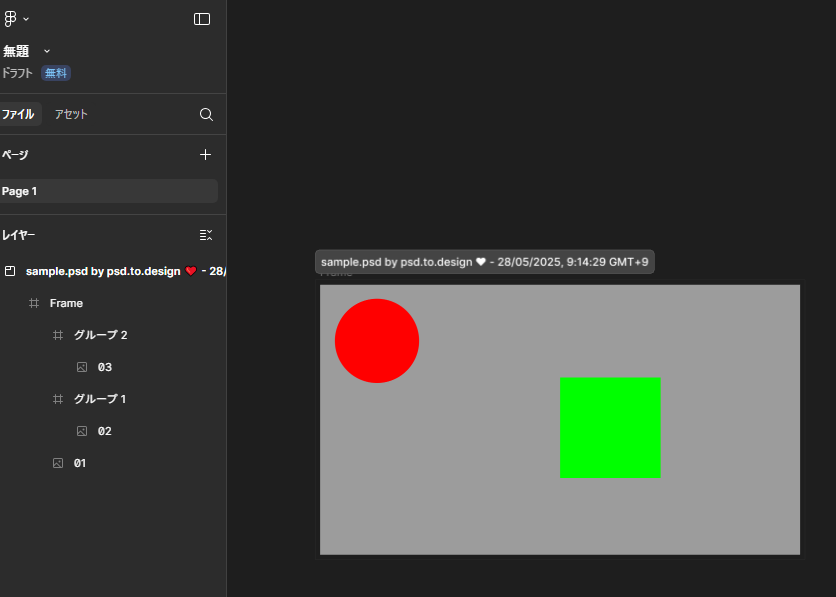Toggle the sidebar panel layout icon
The height and width of the screenshot is (597, 836).
click(x=202, y=19)
